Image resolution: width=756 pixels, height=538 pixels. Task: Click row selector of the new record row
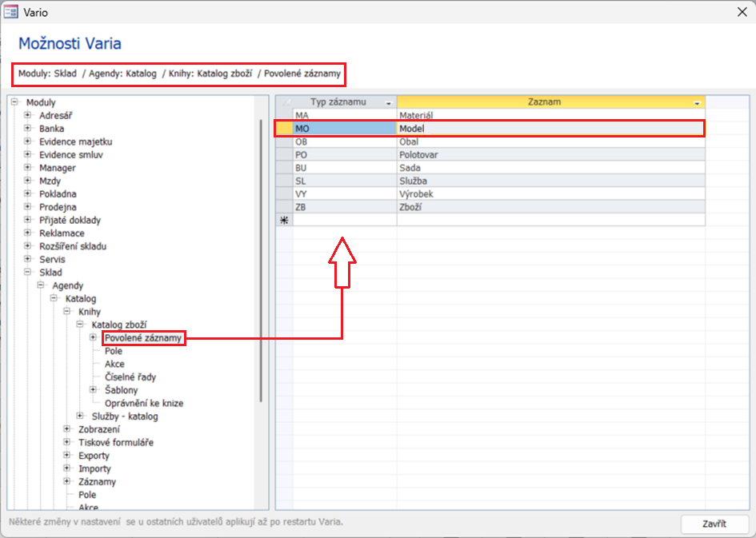click(x=284, y=220)
